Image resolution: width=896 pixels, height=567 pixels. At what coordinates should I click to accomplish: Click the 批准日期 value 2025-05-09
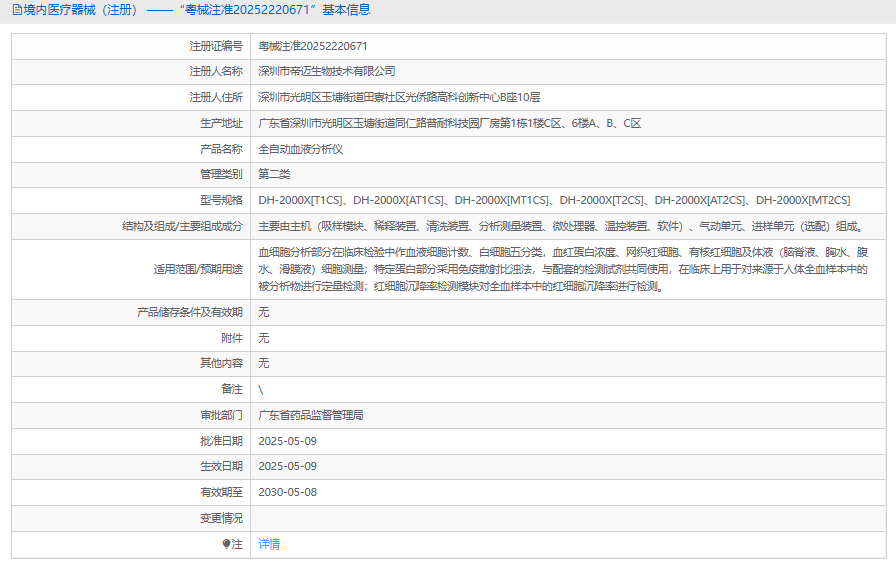(288, 440)
